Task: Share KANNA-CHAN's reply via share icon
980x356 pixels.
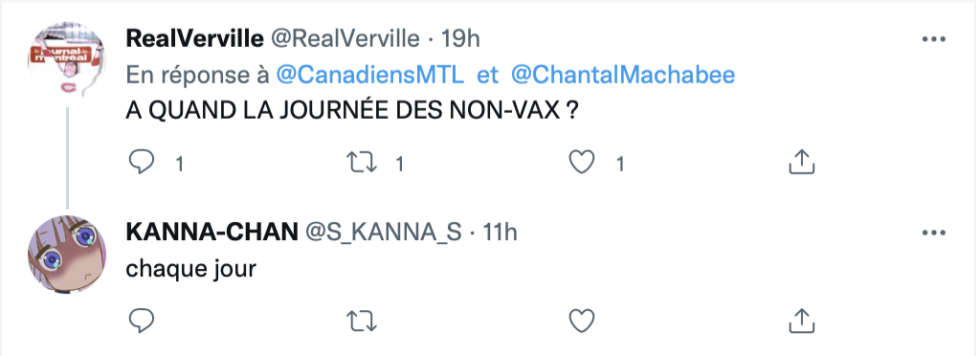Action: (x=802, y=320)
